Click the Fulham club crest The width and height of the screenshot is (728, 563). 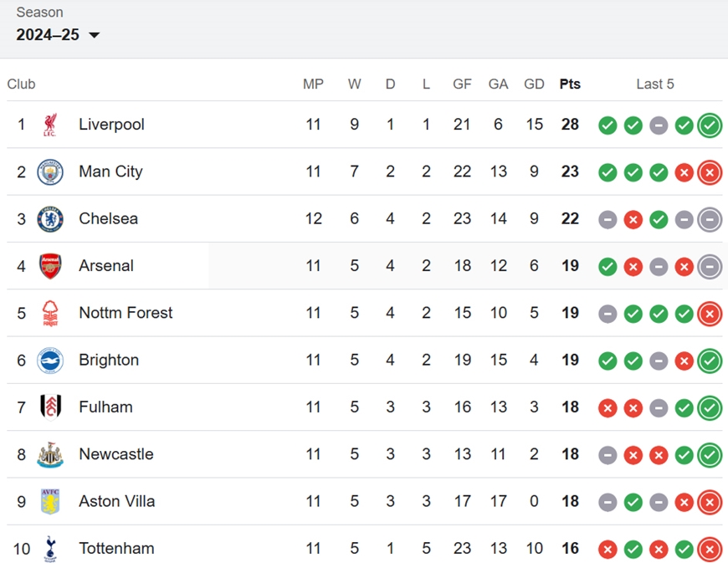[50, 407]
